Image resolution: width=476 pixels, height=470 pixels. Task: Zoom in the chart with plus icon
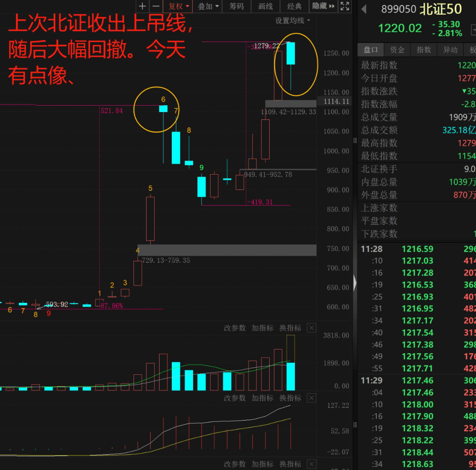(x=142, y=6)
